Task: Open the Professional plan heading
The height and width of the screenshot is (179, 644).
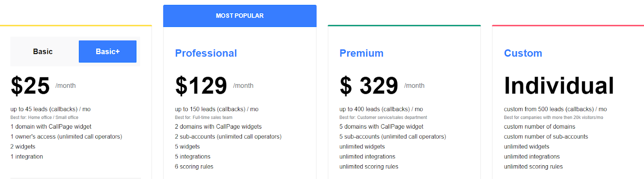Action: (206, 53)
